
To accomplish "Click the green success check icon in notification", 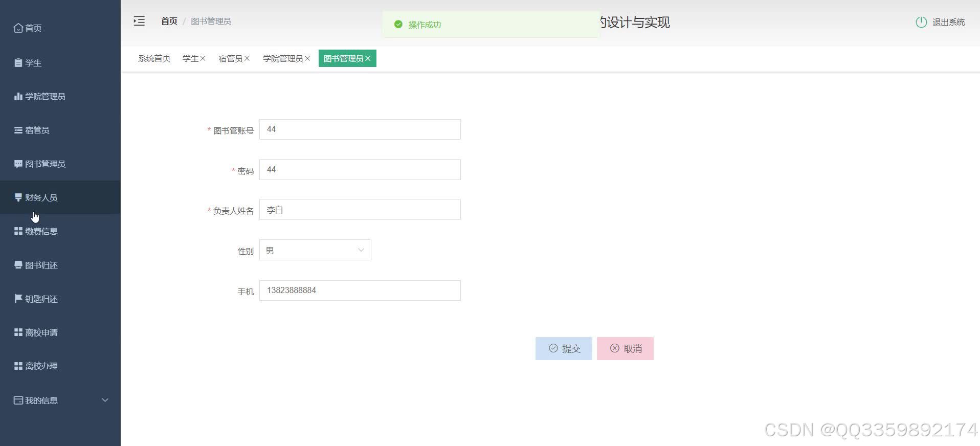I will point(398,24).
